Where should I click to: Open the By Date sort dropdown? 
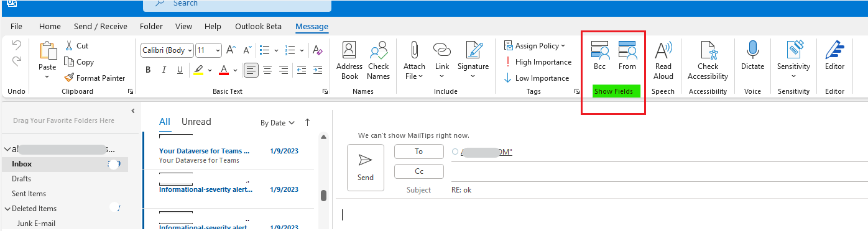click(x=277, y=123)
